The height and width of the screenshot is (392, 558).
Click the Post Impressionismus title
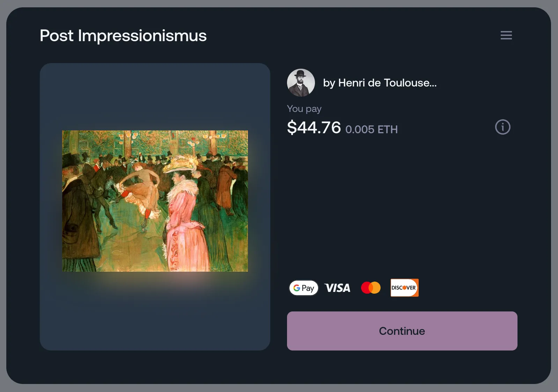tap(123, 36)
